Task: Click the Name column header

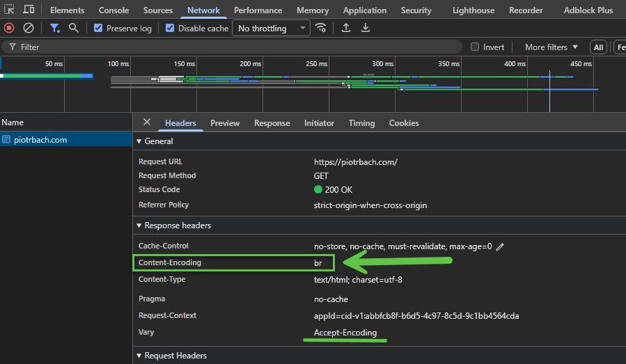Action: [x=66, y=122]
